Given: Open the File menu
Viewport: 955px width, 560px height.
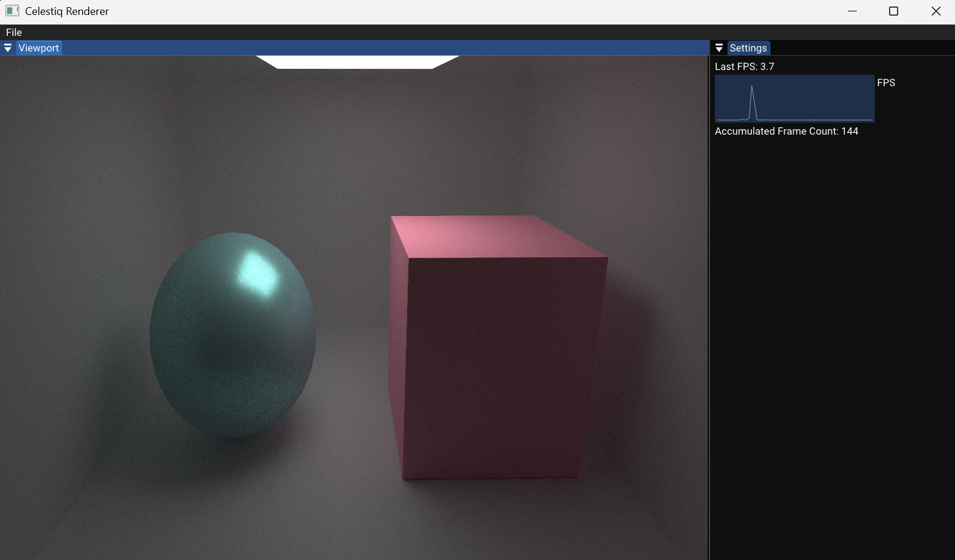Looking at the screenshot, I should [14, 32].
